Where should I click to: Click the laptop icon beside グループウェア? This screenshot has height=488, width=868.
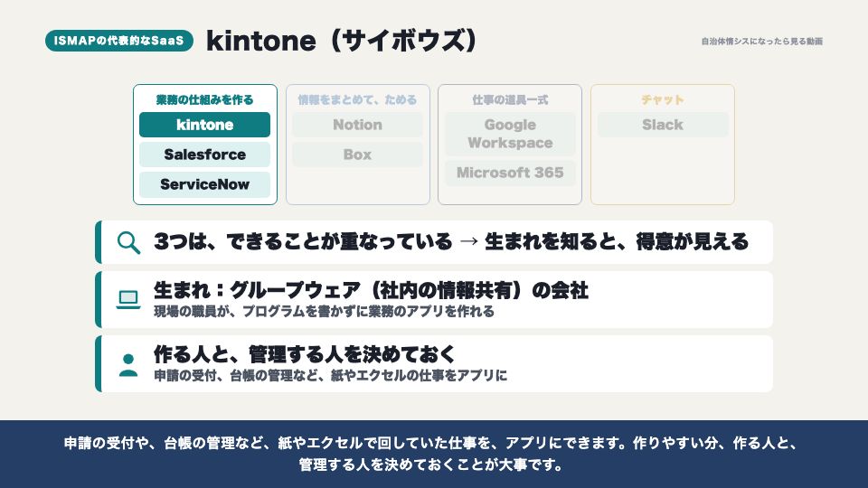coord(128,299)
